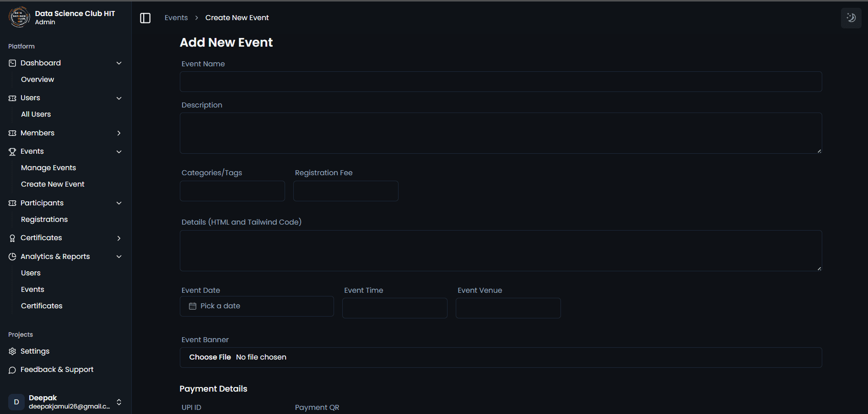The width and height of the screenshot is (868, 414).
Task: Click the Users icon in the sidebar
Action: 12,97
